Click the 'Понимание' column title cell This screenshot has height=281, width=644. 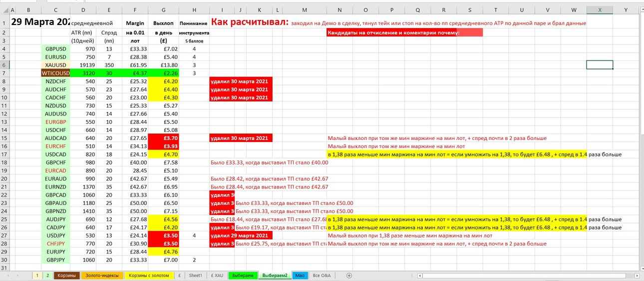click(194, 23)
